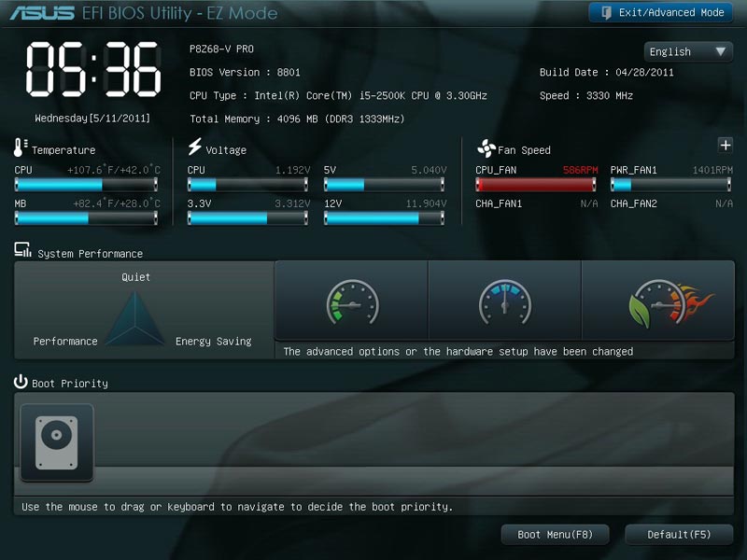Viewport: 747px width, 560px height.
Task: Click the CPU temperature bar
Action: coord(86,184)
